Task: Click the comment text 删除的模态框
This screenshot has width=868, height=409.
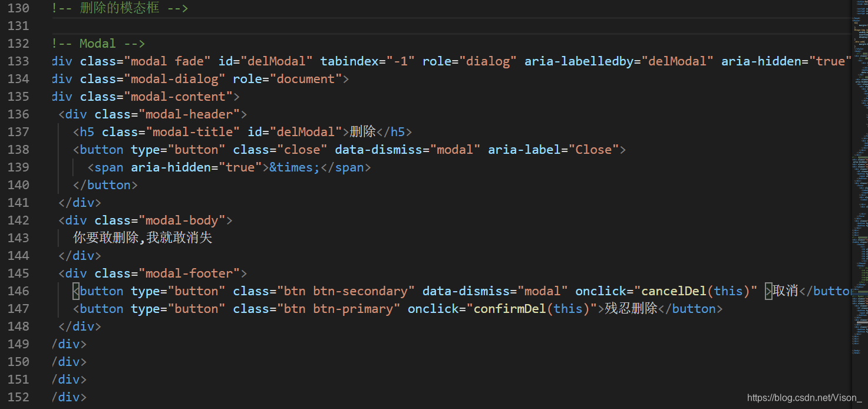Action: point(120,8)
